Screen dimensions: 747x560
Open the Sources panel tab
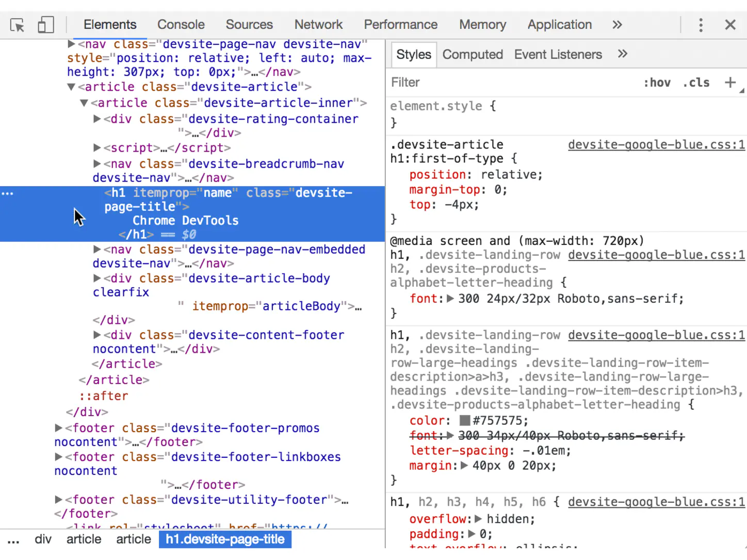pos(249,25)
